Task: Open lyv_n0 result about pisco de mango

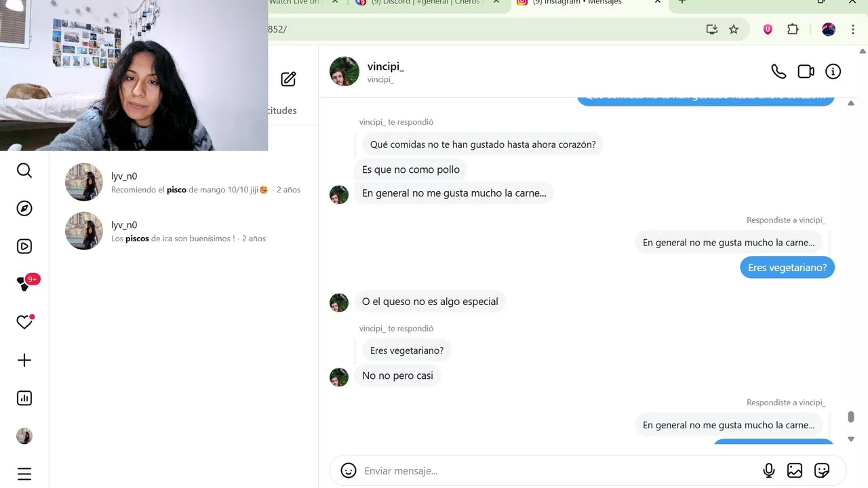Action: click(x=183, y=182)
